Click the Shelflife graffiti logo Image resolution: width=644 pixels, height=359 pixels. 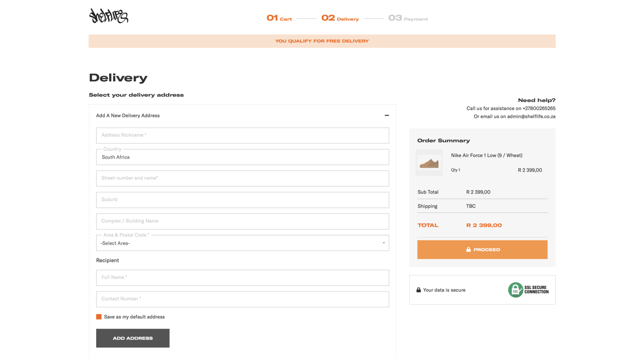pyautogui.click(x=109, y=16)
